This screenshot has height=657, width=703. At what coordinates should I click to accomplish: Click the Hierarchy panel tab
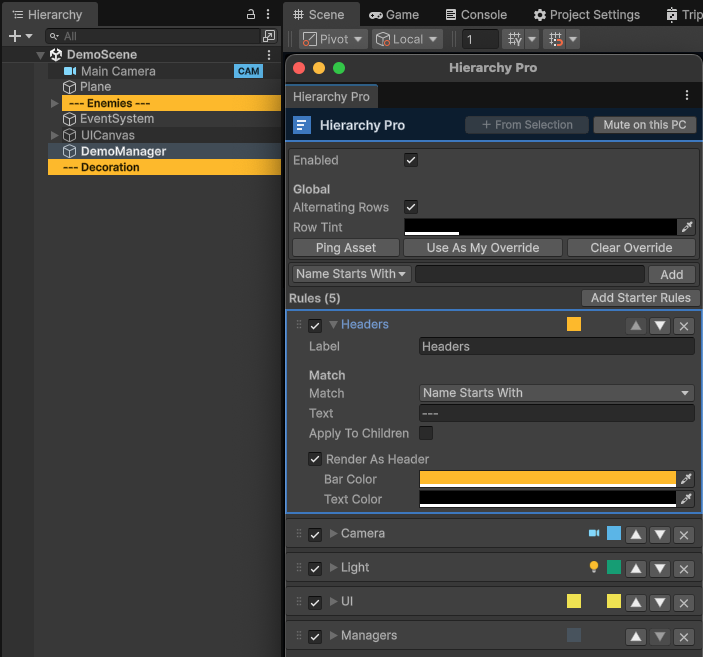click(x=48, y=15)
